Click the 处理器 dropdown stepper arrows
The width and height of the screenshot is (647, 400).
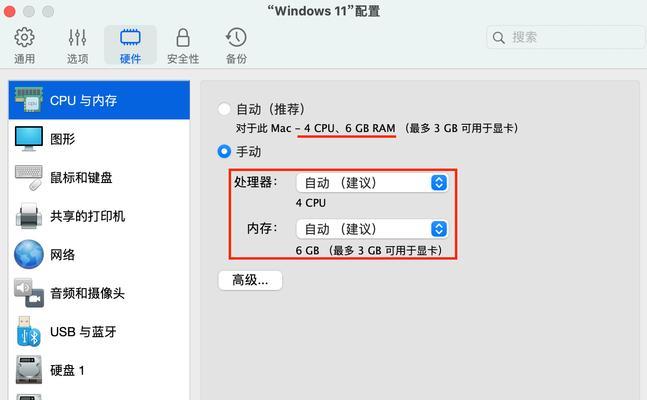click(439, 182)
